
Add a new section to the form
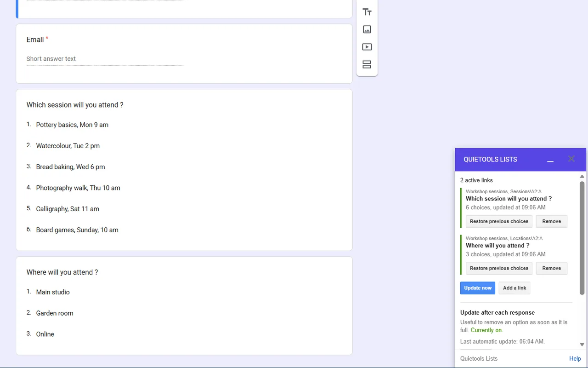(367, 64)
